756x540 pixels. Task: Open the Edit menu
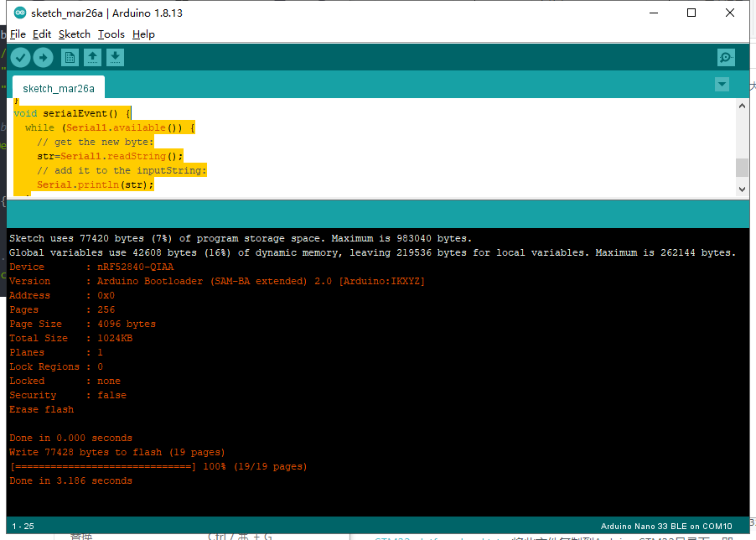point(41,34)
